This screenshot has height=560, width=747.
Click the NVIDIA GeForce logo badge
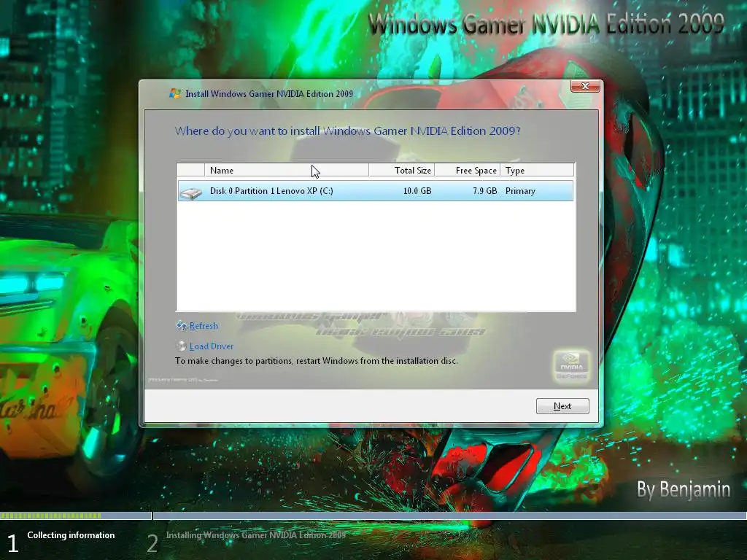tap(571, 366)
